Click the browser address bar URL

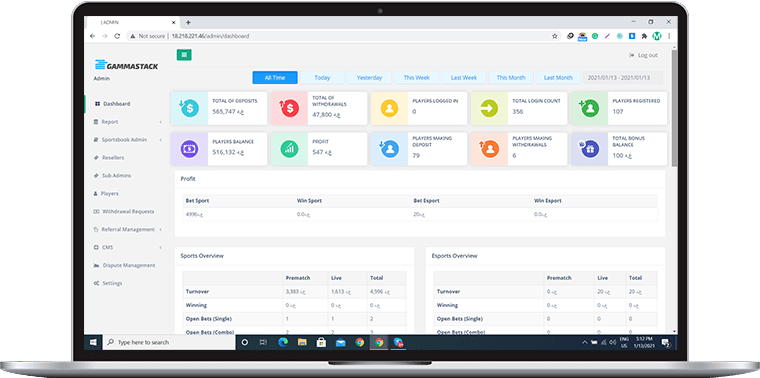pos(210,36)
